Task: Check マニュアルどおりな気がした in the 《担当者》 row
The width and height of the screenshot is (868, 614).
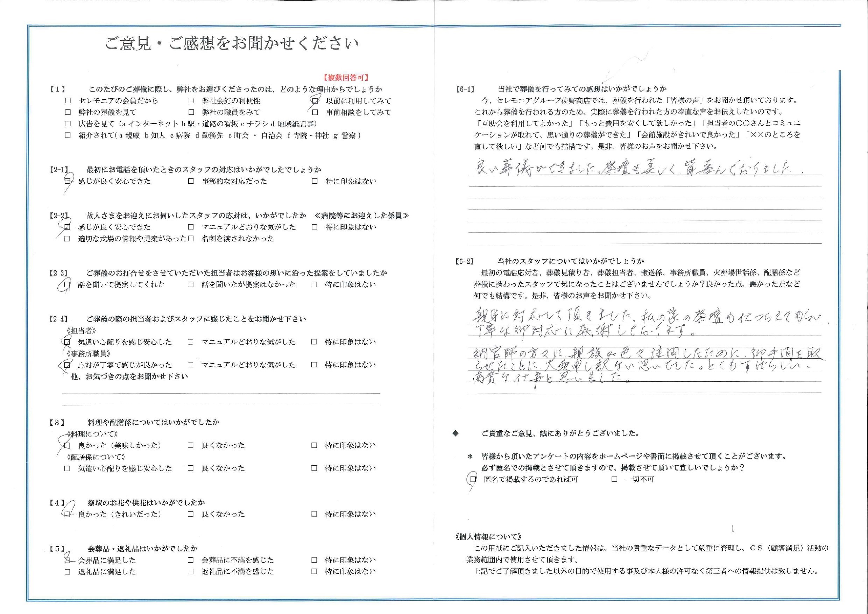Action: click(x=191, y=342)
